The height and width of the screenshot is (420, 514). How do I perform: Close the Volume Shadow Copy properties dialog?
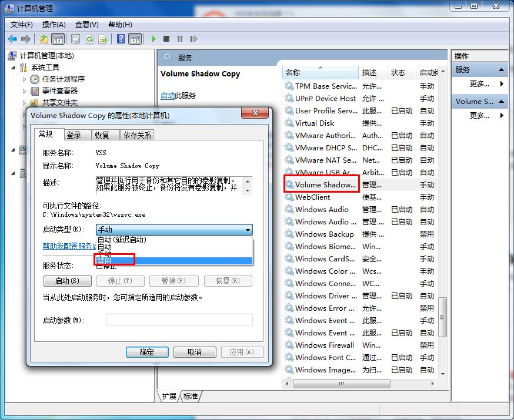(255, 113)
